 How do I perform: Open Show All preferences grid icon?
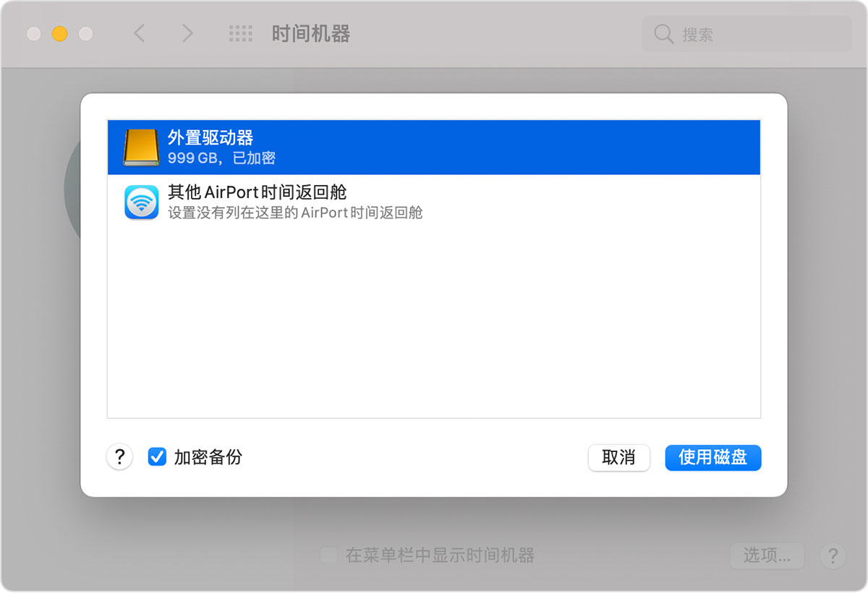[240, 33]
